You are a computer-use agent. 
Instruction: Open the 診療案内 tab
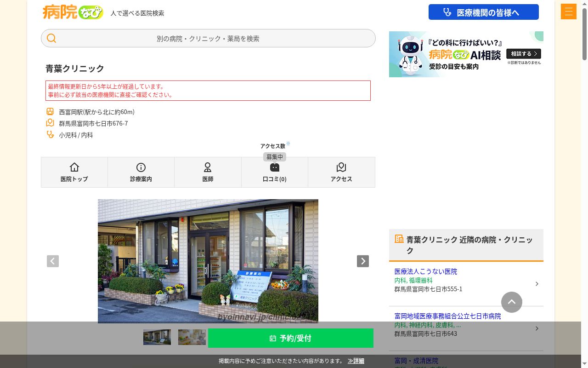pyautogui.click(x=141, y=172)
